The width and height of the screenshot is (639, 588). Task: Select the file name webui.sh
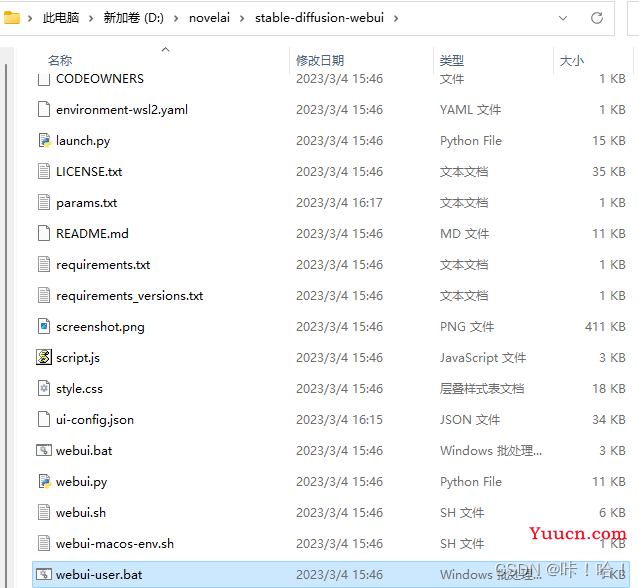click(x=81, y=512)
